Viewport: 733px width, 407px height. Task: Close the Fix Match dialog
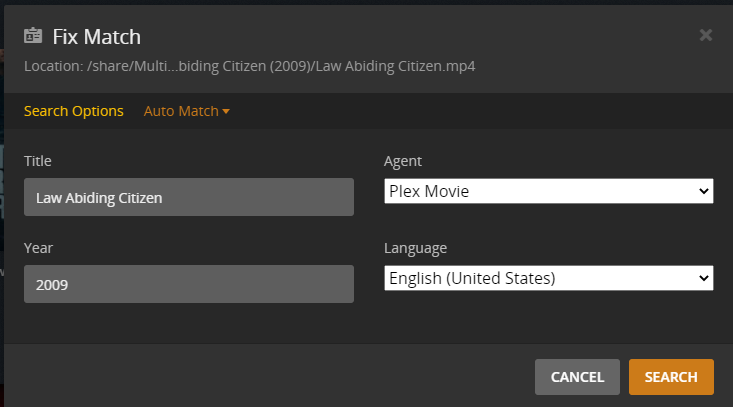[x=705, y=35]
